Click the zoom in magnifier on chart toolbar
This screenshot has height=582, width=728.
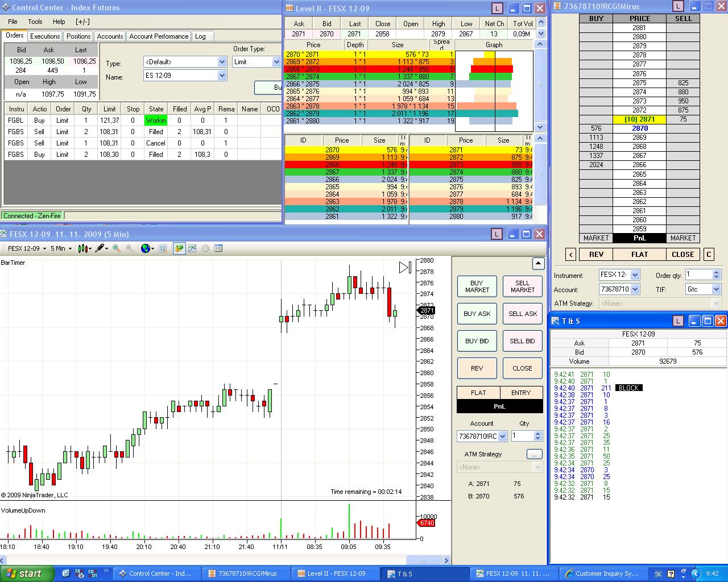click(x=117, y=248)
